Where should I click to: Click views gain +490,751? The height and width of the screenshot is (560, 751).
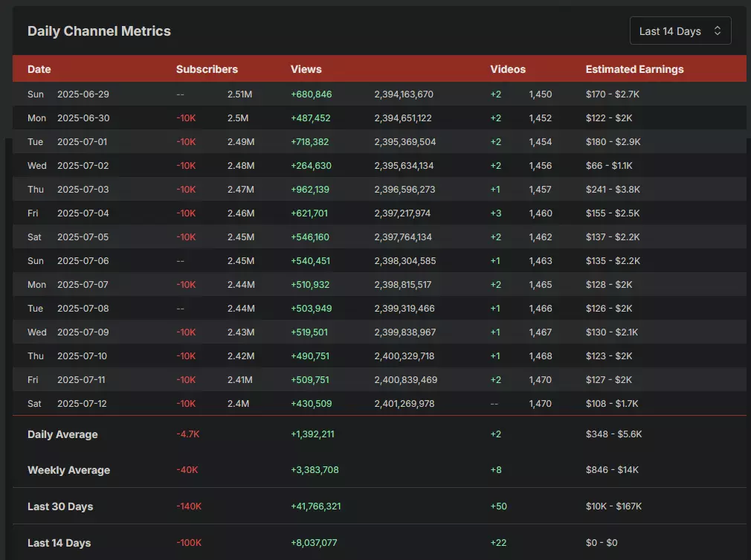point(310,356)
